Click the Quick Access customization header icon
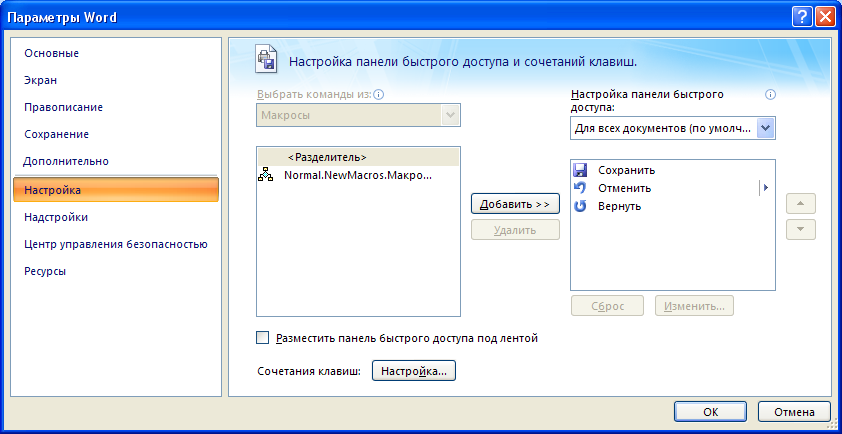This screenshot has width=842, height=434. [x=265, y=60]
